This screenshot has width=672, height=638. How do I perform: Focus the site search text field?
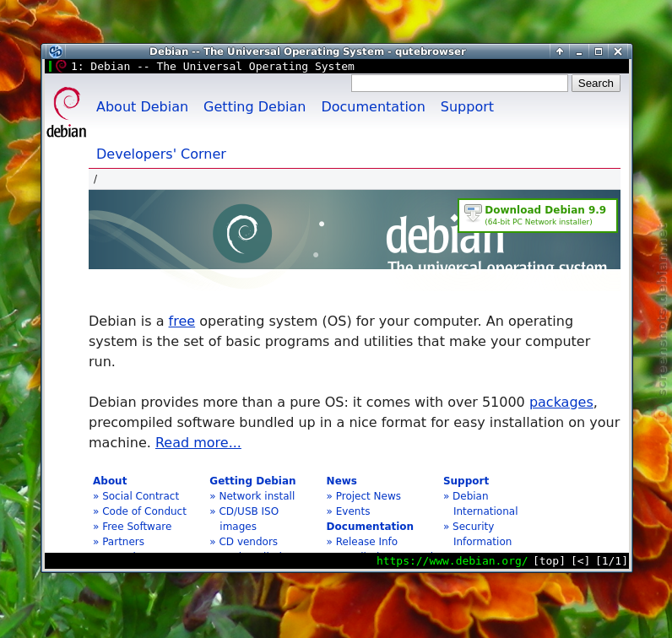(459, 83)
